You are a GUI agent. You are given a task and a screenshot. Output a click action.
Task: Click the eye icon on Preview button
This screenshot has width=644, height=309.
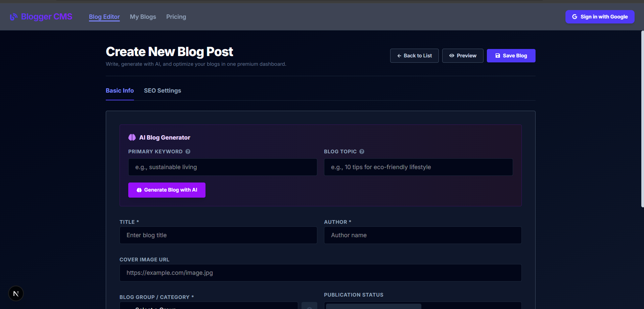click(452, 56)
